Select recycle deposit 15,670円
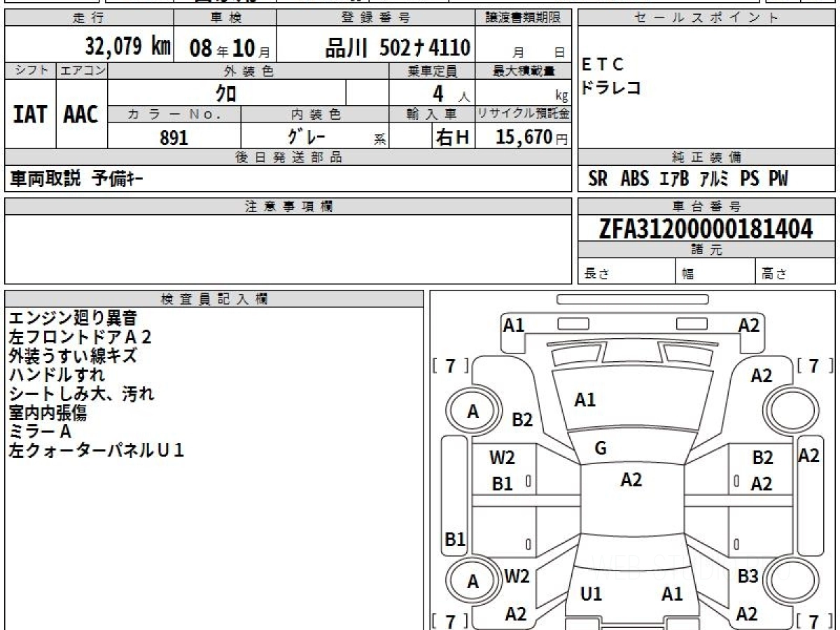 point(531,137)
